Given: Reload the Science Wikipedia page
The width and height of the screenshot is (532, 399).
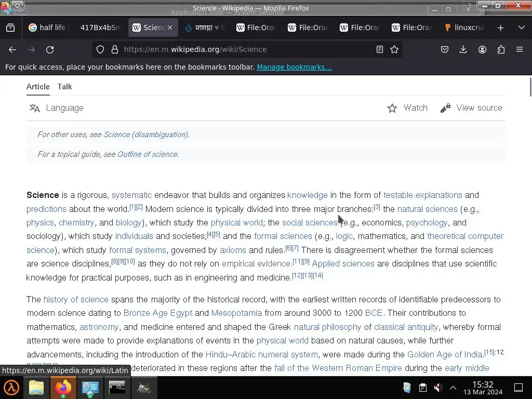Looking at the screenshot, I should (50, 49).
